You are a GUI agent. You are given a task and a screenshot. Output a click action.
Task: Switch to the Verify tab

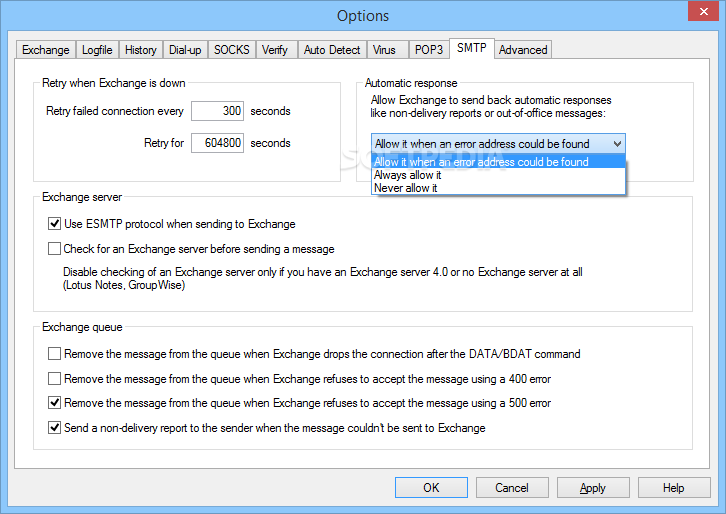point(275,50)
